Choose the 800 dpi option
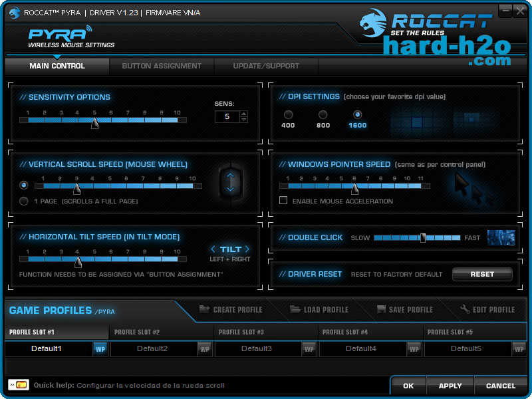The image size is (532, 399). click(x=323, y=114)
